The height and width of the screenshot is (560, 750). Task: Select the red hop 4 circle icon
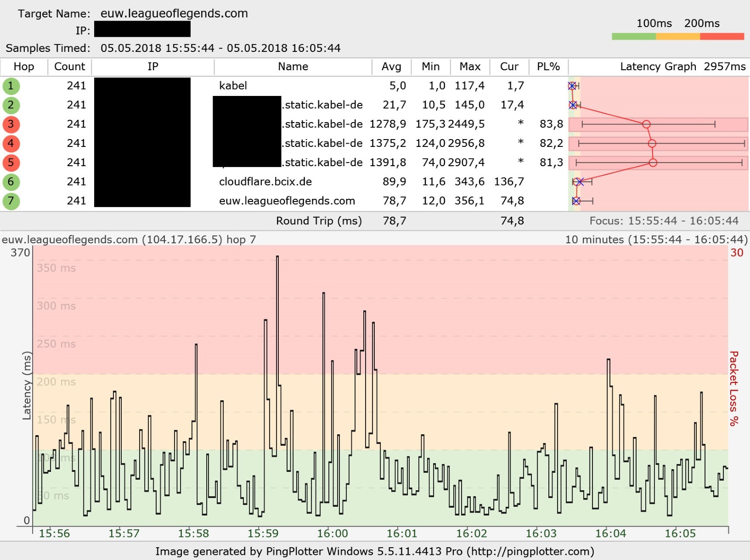point(11,144)
